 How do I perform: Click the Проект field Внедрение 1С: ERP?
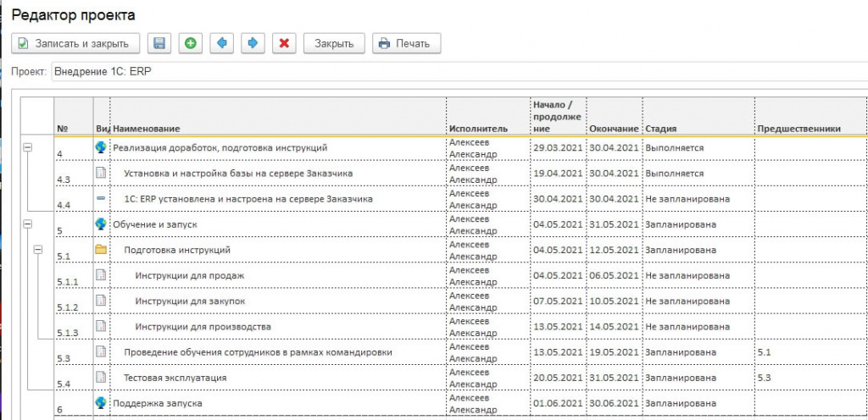click(459, 72)
